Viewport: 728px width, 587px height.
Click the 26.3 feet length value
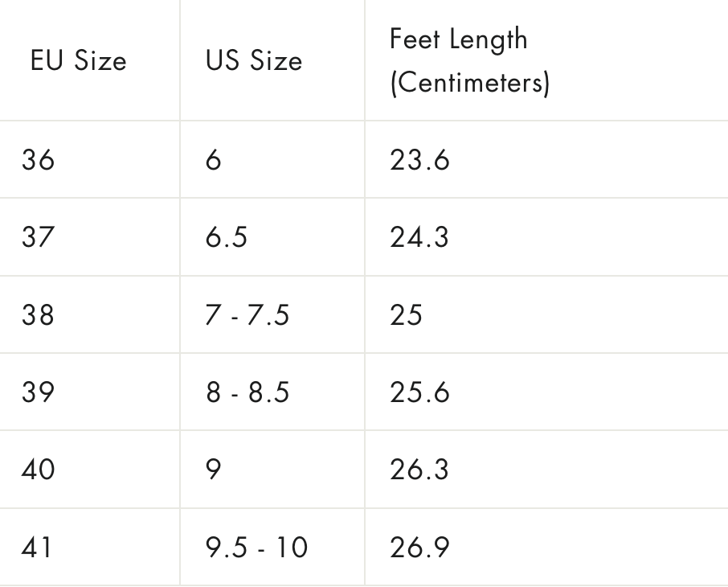[419, 469]
